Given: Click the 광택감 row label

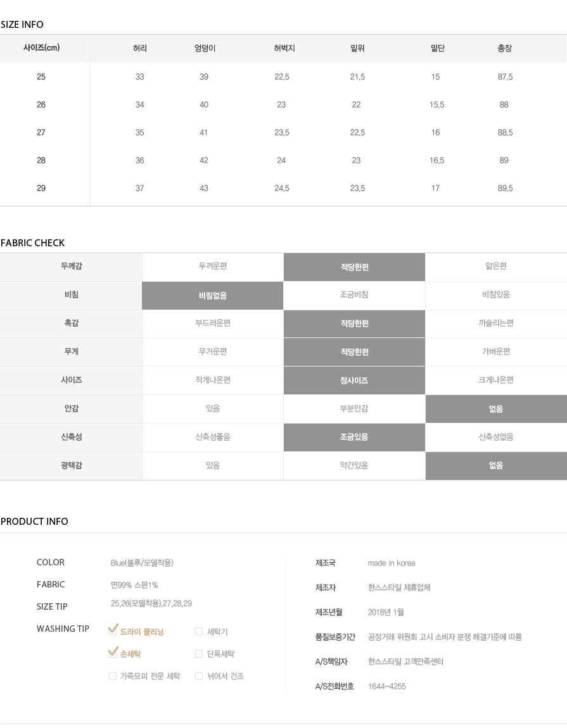Looking at the screenshot, I should click(71, 465).
